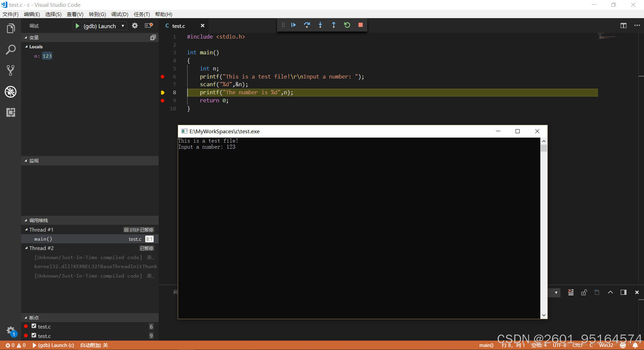
Task: Open (gdb) Launch configuration dropdown
Action: pyautogui.click(x=105, y=26)
